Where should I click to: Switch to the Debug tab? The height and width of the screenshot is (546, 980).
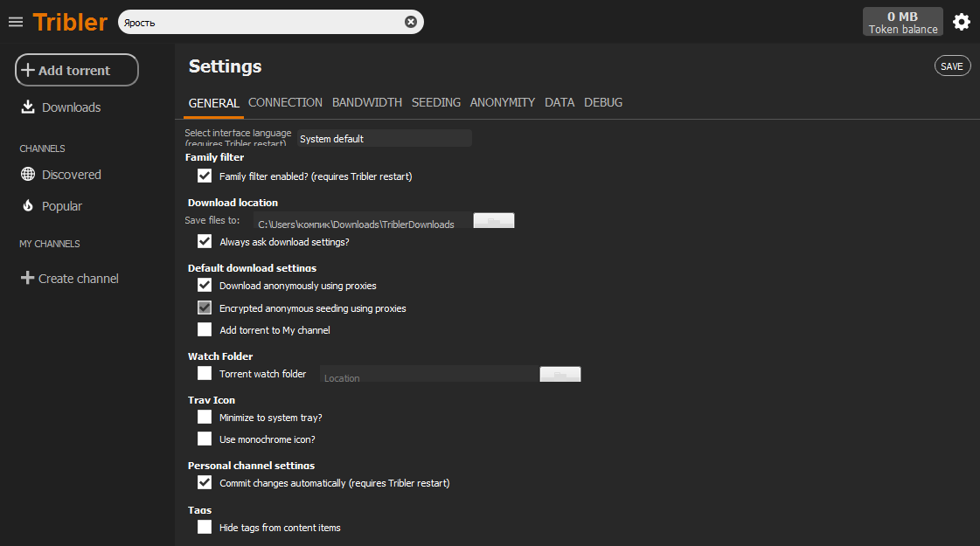pyautogui.click(x=603, y=102)
